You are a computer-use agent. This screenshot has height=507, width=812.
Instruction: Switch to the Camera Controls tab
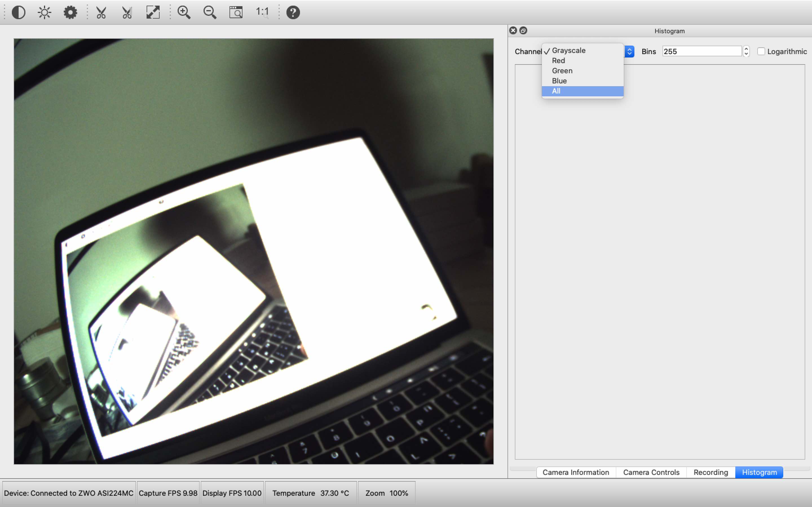[x=651, y=472]
